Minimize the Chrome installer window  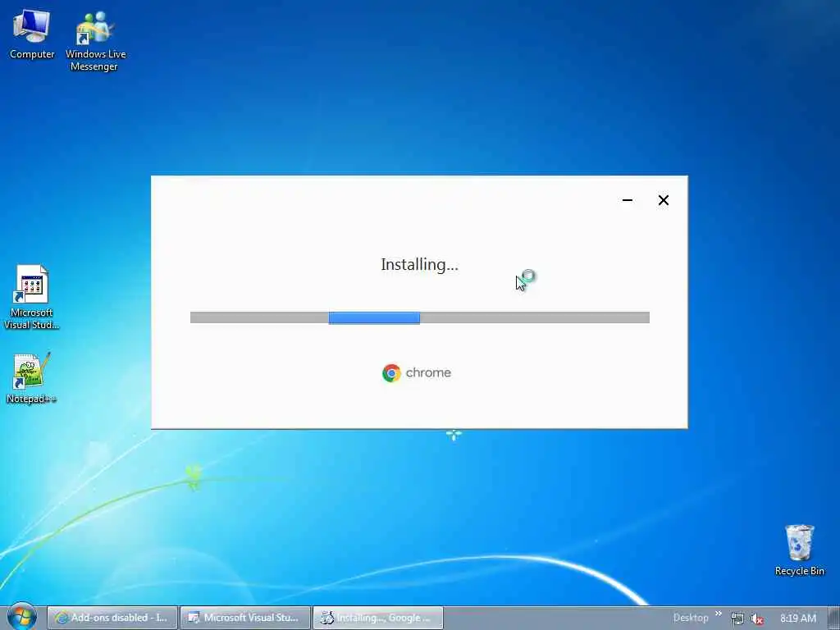click(628, 200)
